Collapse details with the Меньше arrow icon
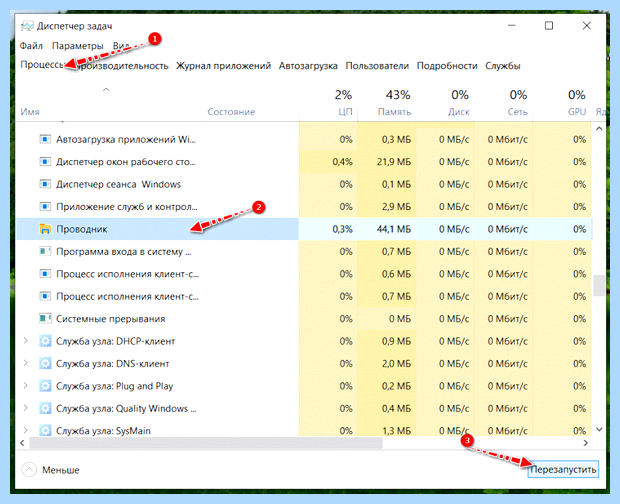 [29, 470]
